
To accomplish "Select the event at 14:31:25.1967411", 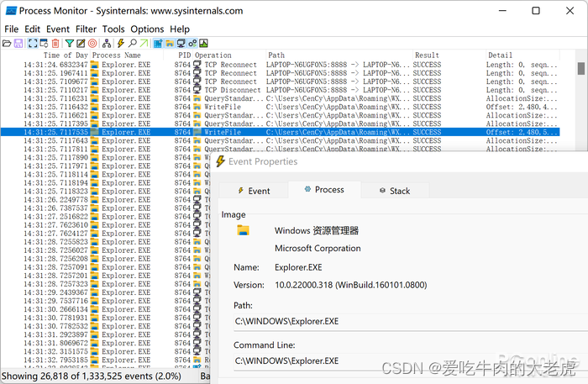I will point(280,73).
